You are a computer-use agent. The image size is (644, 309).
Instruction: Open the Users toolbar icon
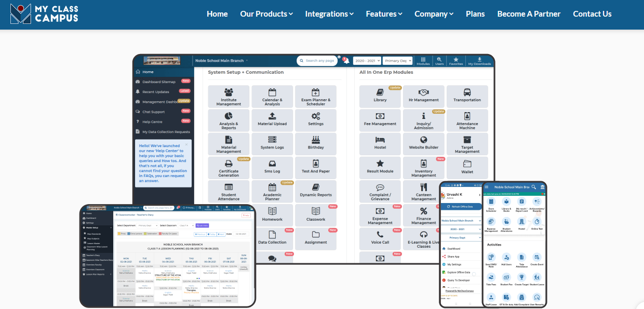[439, 61]
